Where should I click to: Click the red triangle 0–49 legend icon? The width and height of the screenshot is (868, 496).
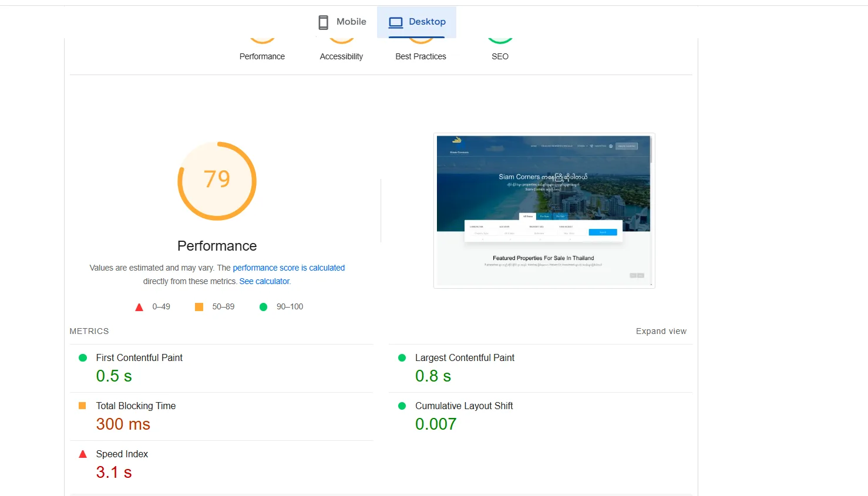tap(139, 307)
